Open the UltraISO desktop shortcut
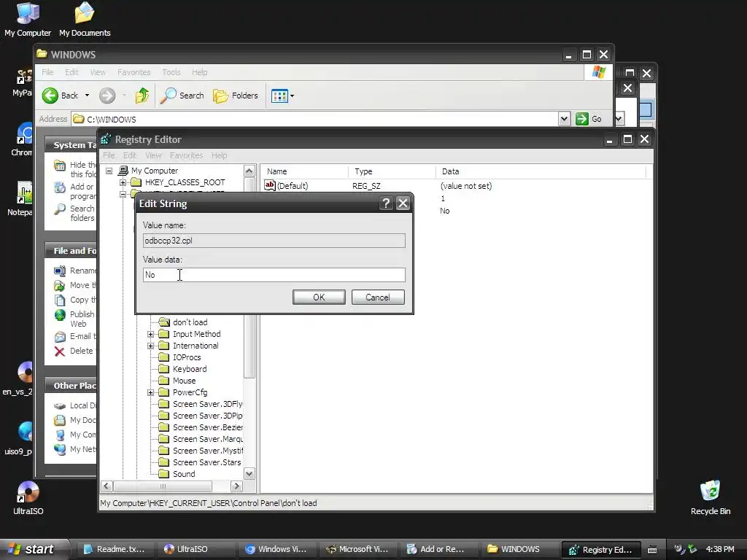The height and width of the screenshot is (560, 747). 28,498
